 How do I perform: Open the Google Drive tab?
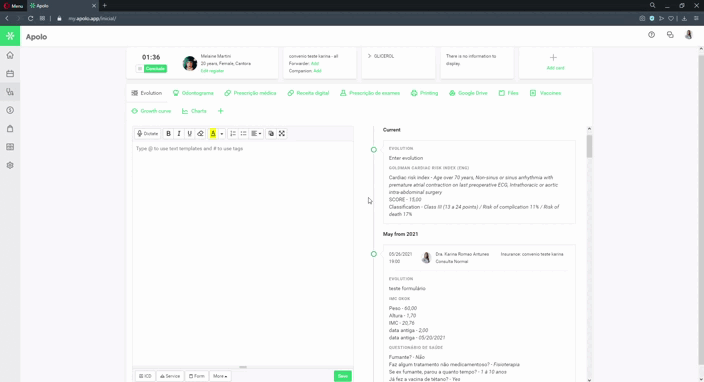[x=468, y=93]
